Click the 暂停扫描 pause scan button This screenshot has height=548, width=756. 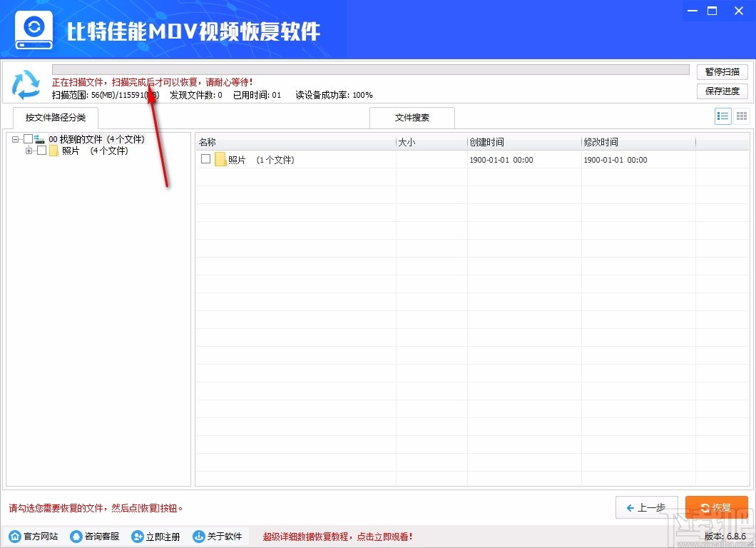722,71
